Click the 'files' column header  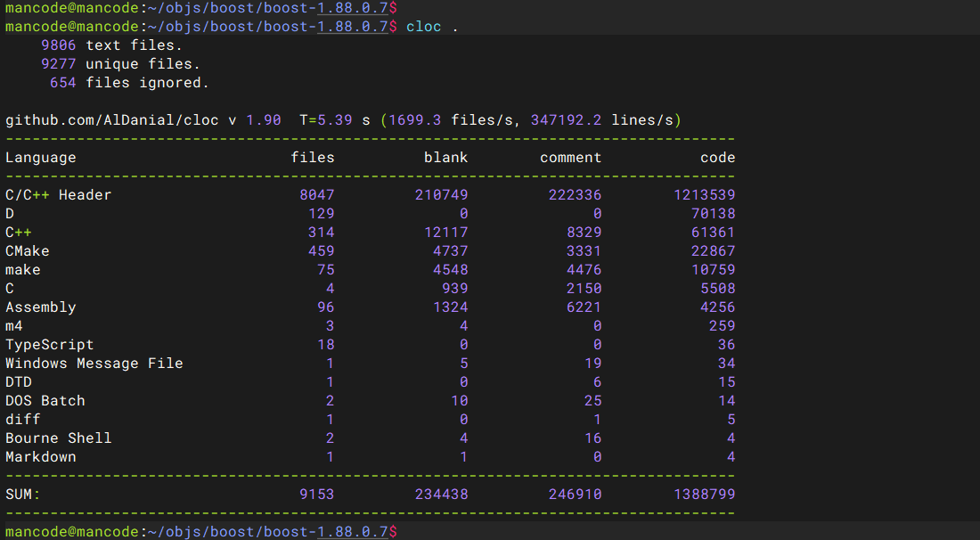tap(313, 158)
